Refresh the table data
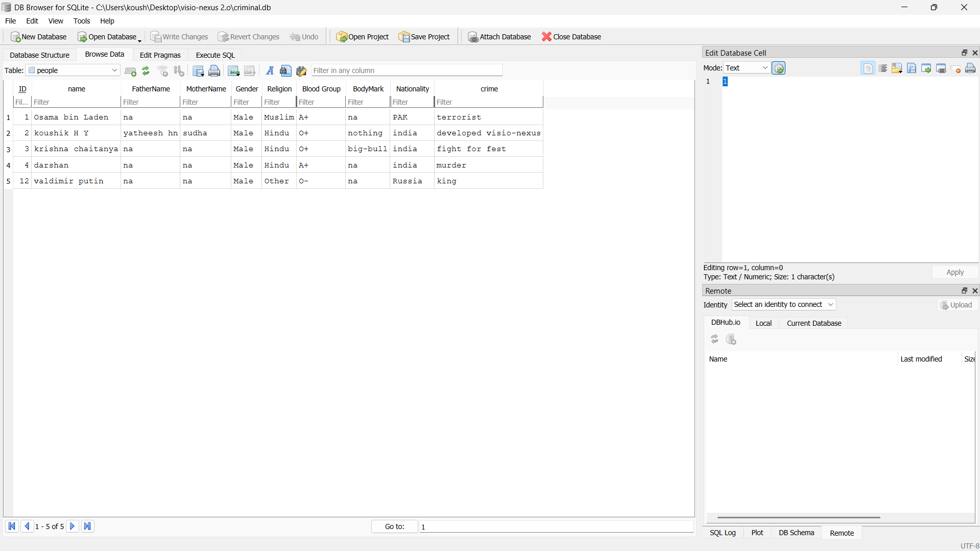Screen dimensions: 980x551 pos(146,71)
